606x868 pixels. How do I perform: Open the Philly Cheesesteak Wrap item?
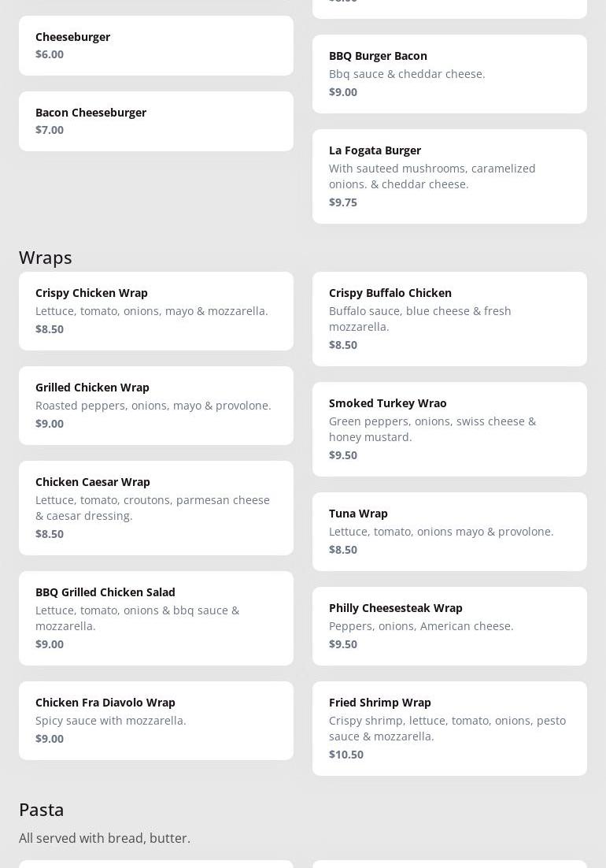point(449,626)
